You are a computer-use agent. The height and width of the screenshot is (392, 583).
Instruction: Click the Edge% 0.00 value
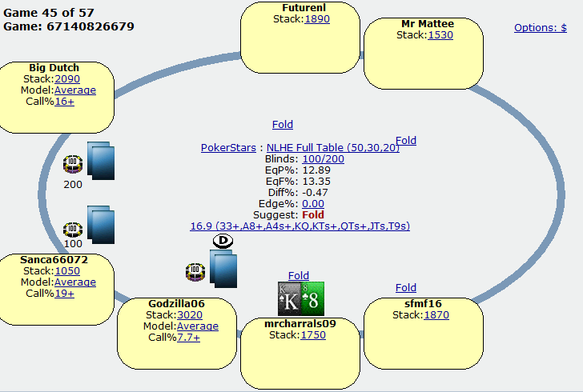[313, 204]
